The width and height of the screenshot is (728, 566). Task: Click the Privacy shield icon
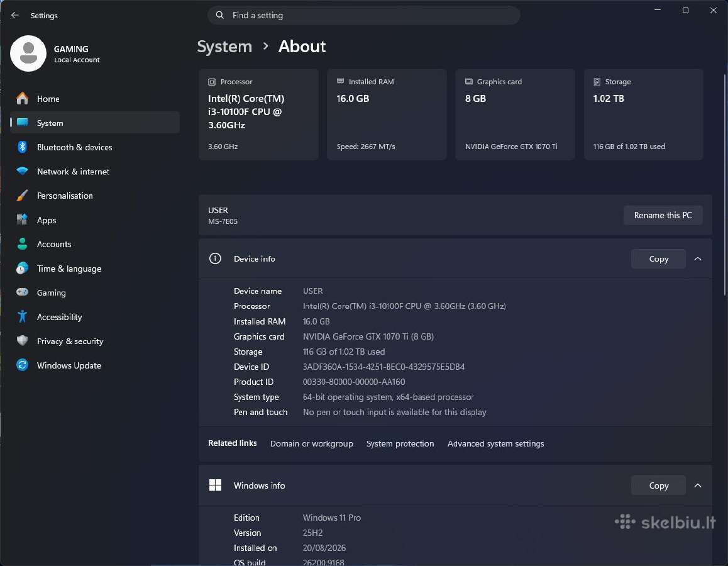click(22, 340)
